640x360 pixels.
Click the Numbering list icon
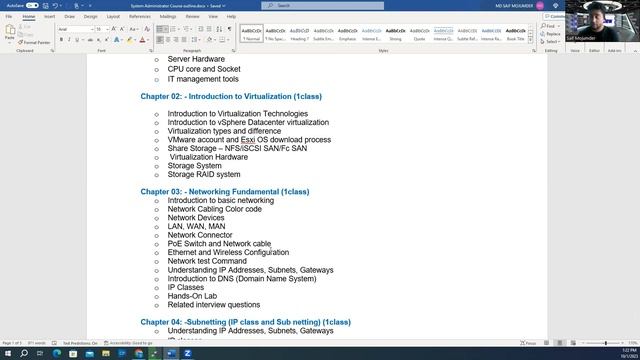173,29
